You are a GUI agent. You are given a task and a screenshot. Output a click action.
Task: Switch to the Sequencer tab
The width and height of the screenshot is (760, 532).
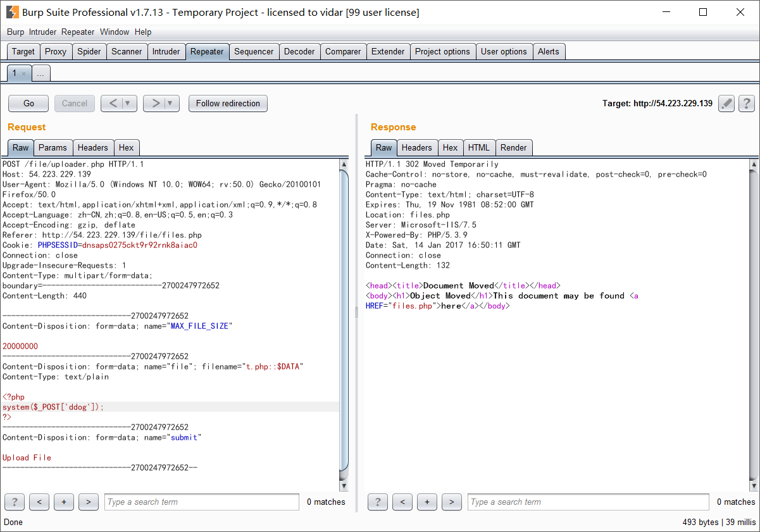tap(254, 51)
